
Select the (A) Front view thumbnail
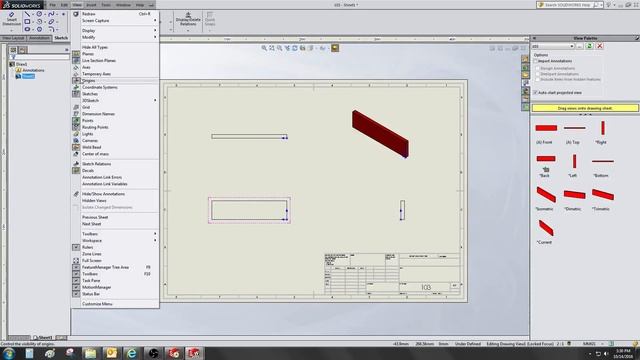tap(546, 128)
